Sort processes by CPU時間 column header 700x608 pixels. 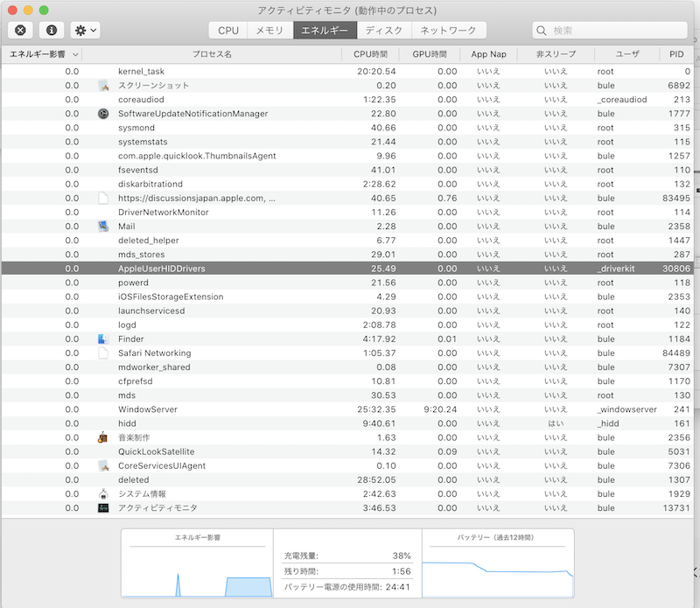click(370, 54)
